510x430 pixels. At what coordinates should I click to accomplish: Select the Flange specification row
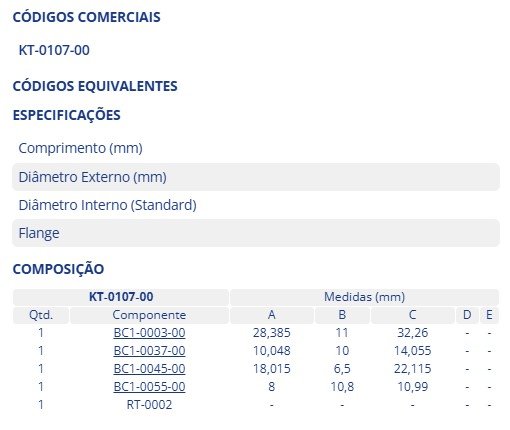[256, 233]
